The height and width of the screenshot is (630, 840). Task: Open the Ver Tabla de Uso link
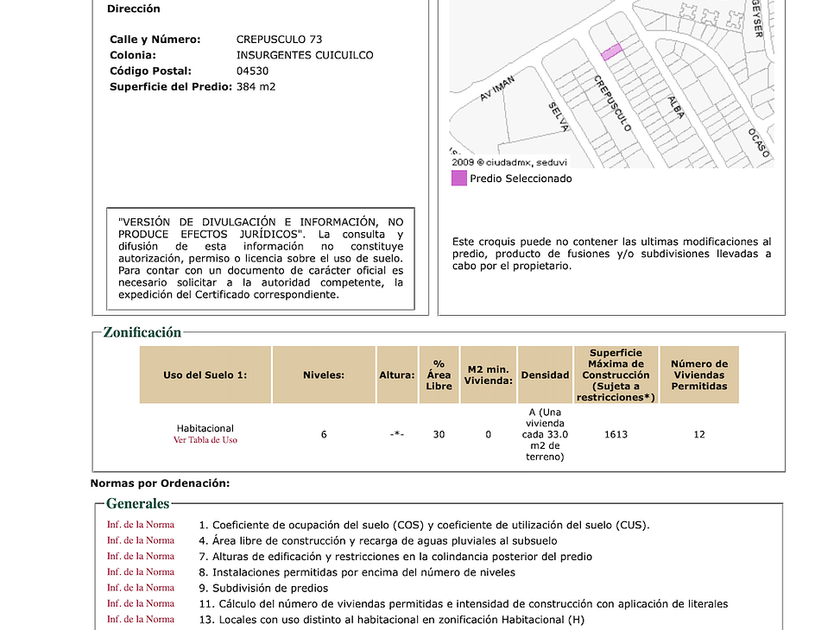(x=205, y=440)
